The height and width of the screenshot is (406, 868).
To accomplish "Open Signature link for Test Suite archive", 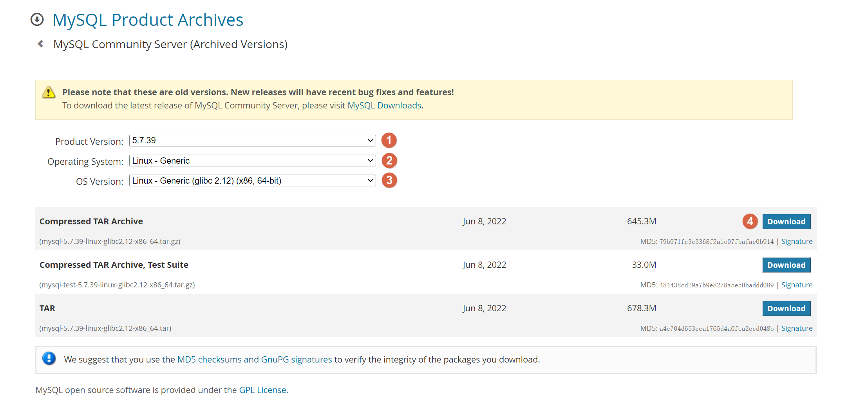I will [797, 285].
